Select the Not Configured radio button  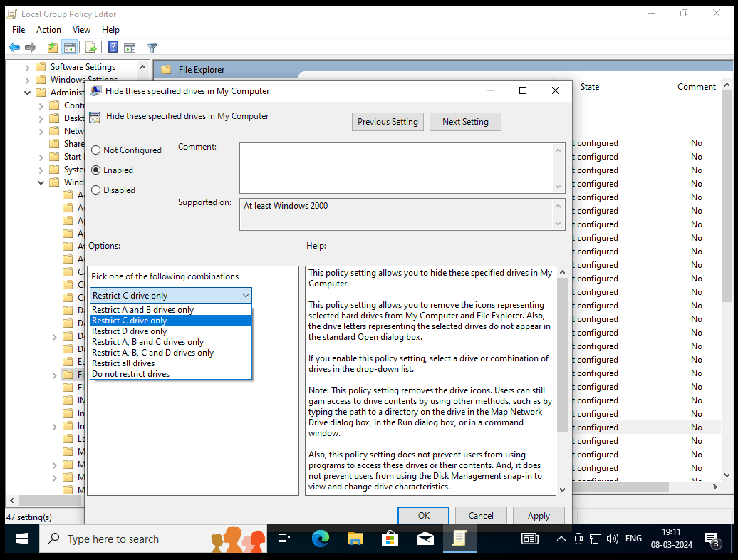pyautogui.click(x=96, y=150)
